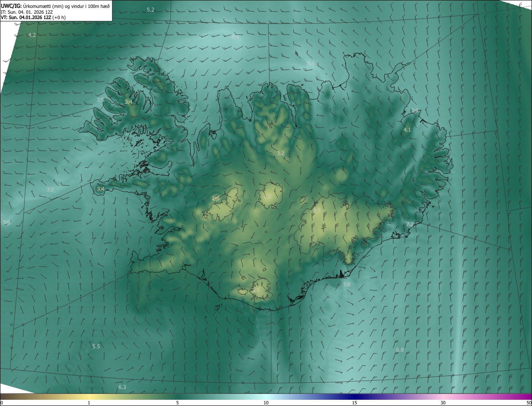Click the 6.3 value label on the map

(x=122, y=387)
